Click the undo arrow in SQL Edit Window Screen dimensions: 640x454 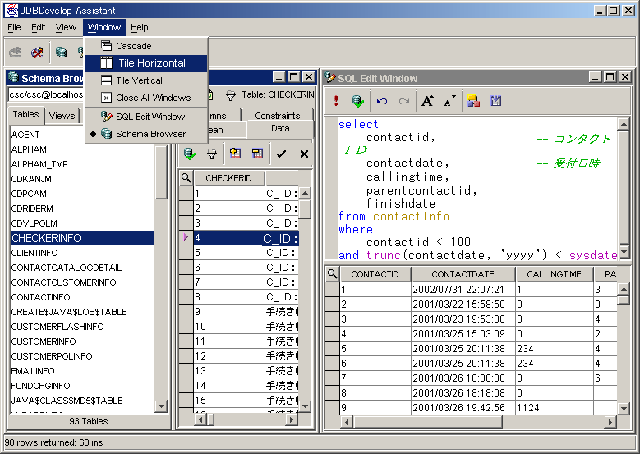pyautogui.click(x=381, y=101)
